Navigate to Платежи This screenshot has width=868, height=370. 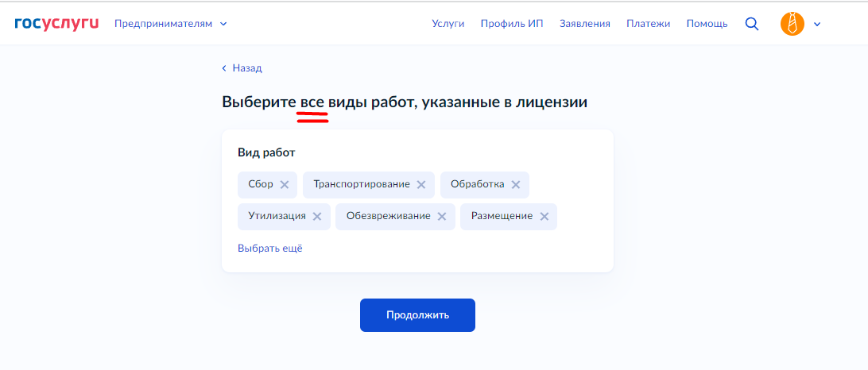pyautogui.click(x=648, y=24)
